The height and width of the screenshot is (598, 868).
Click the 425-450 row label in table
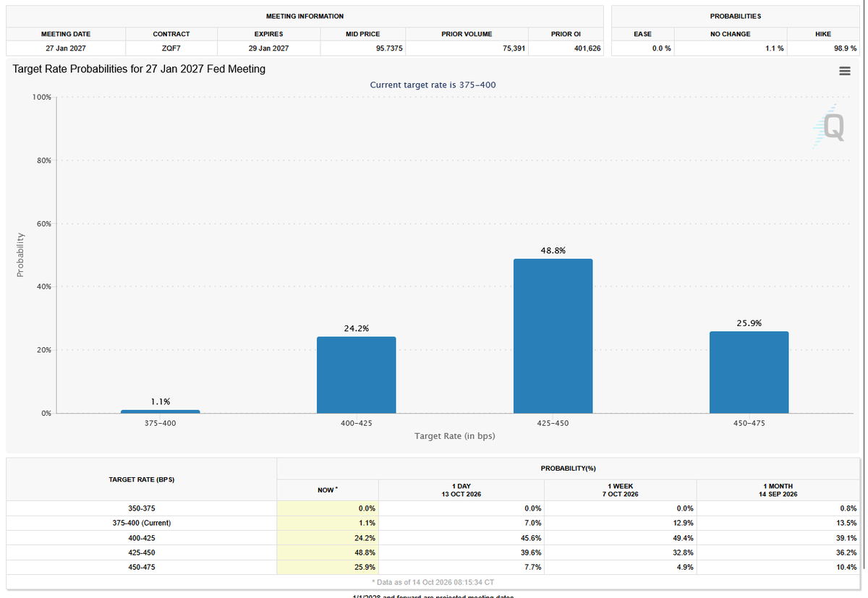point(142,552)
